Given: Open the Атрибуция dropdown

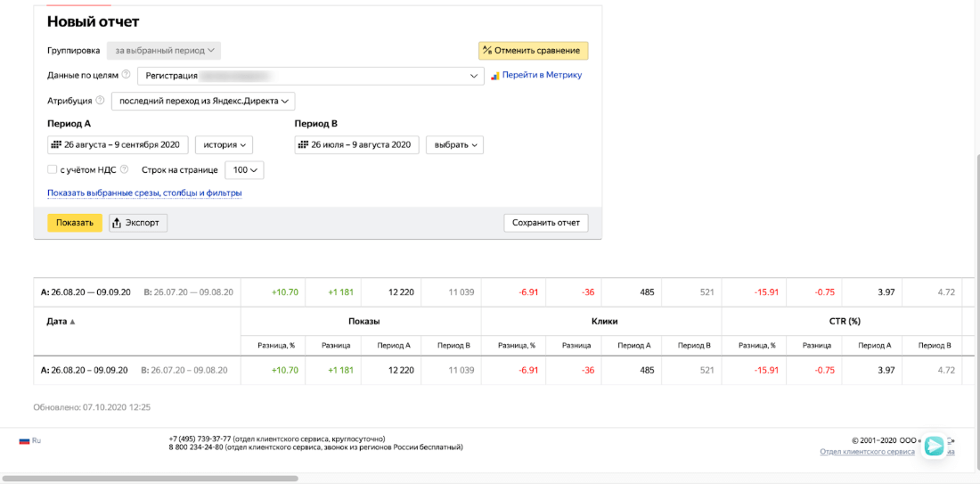Looking at the screenshot, I should (x=203, y=102).
